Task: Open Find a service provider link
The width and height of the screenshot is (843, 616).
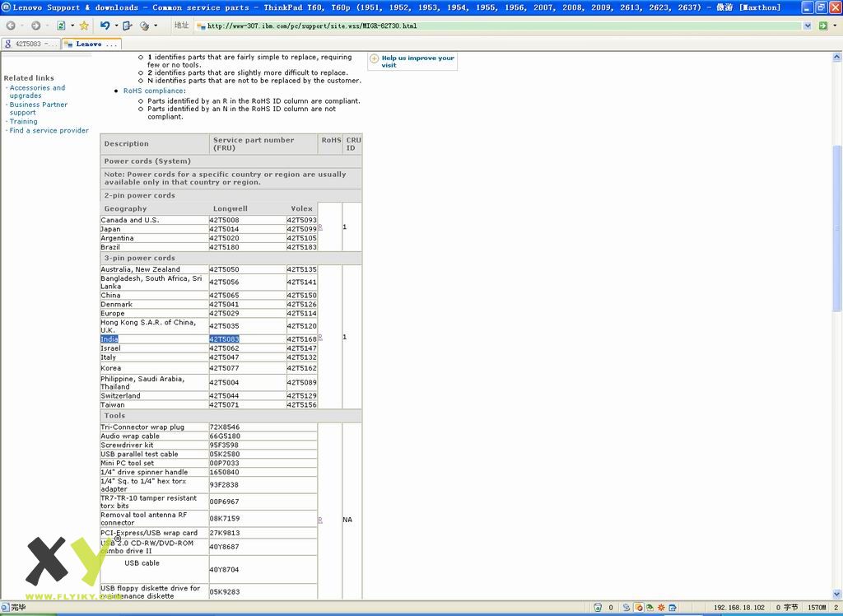Action: [x=49, y=130]
